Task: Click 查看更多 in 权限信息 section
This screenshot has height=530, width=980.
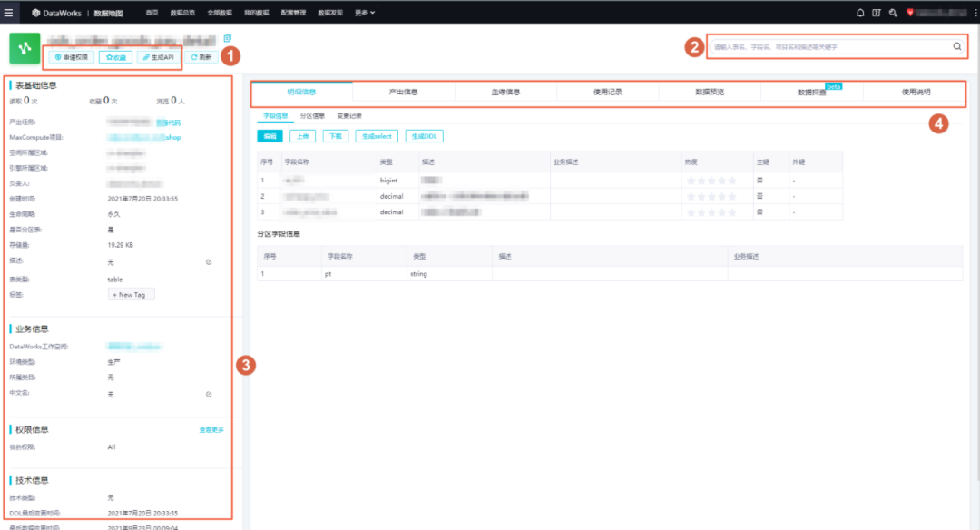Action: point(211,430)
